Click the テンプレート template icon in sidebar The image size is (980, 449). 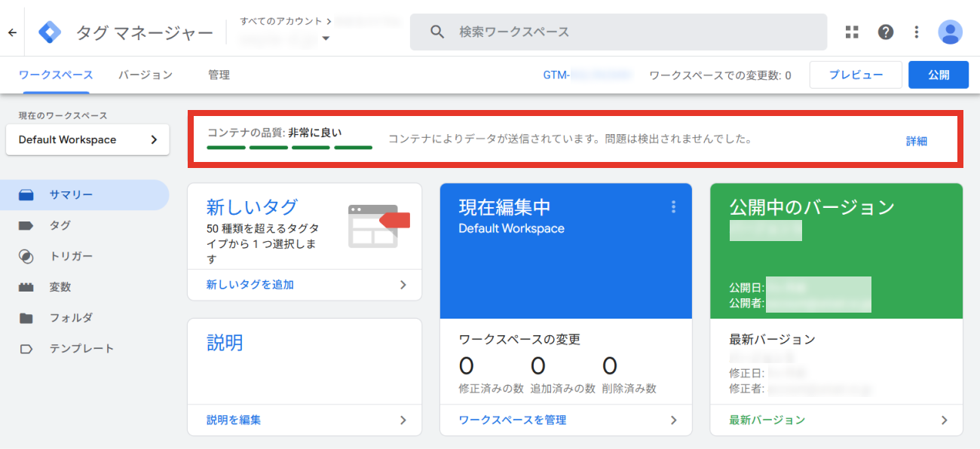coord(26,349)
